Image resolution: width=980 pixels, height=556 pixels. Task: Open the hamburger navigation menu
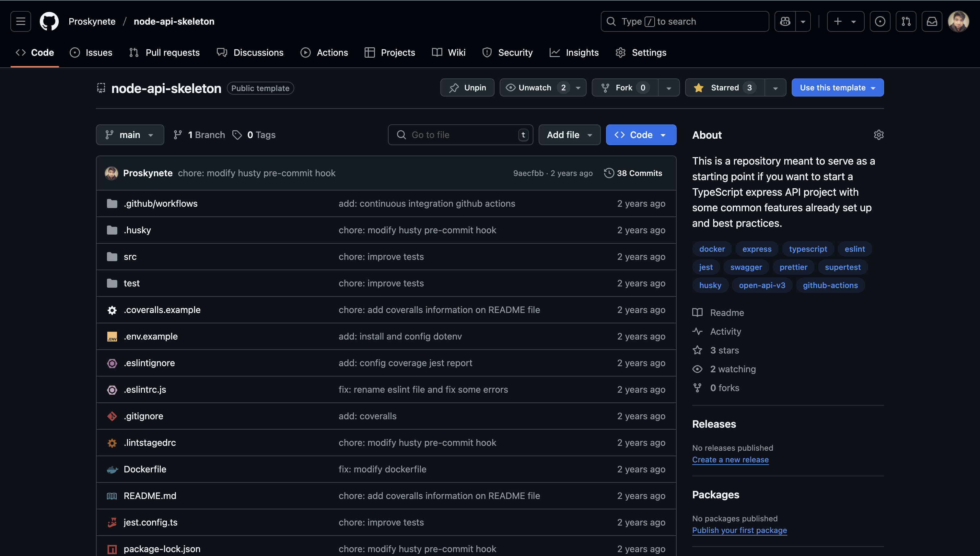pyautogui.click(x=21, y=21)
